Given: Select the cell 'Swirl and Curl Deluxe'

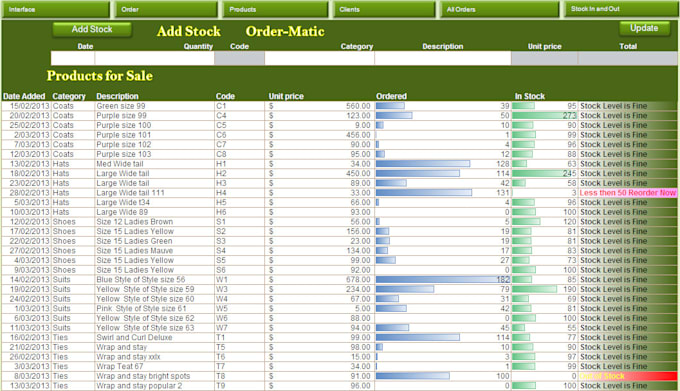Looking at the screenshot, I should point(155,337).
